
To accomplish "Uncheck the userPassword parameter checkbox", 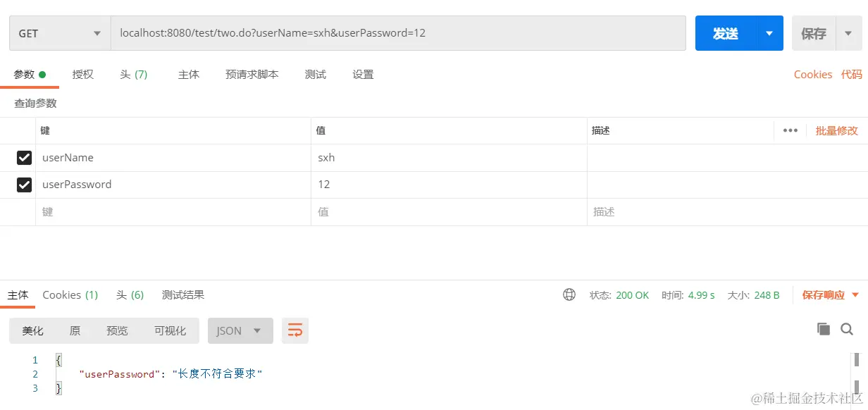I will 25,185.
